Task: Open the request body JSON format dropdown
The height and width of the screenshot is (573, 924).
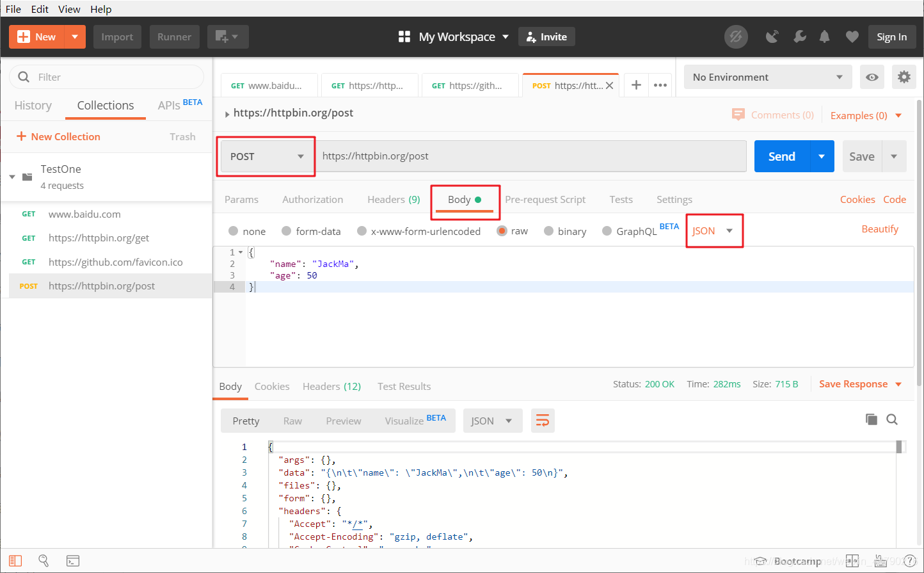Action: coord(713,231)
